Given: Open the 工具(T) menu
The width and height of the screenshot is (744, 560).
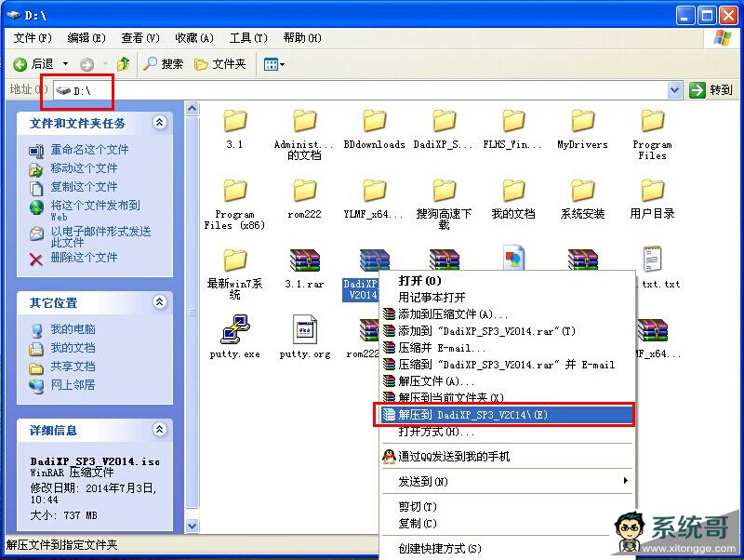Looking at the screenshot, I should [x=248, y=38].
